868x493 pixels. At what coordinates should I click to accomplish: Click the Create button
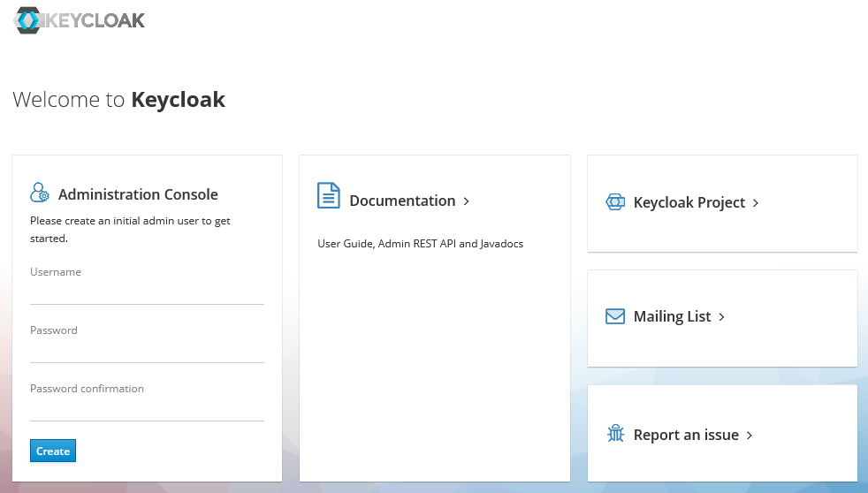(x=52, y=451)
